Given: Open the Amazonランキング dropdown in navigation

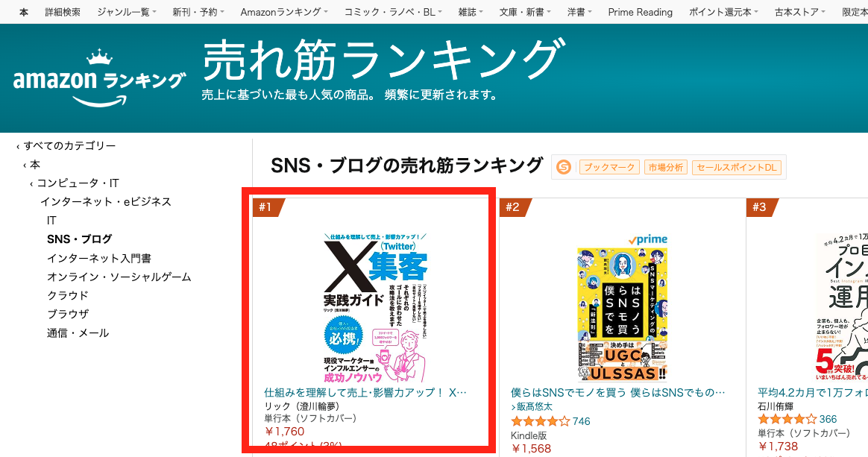Looking at the screenshot, I should pyautogui.click(x=284, y=12).
